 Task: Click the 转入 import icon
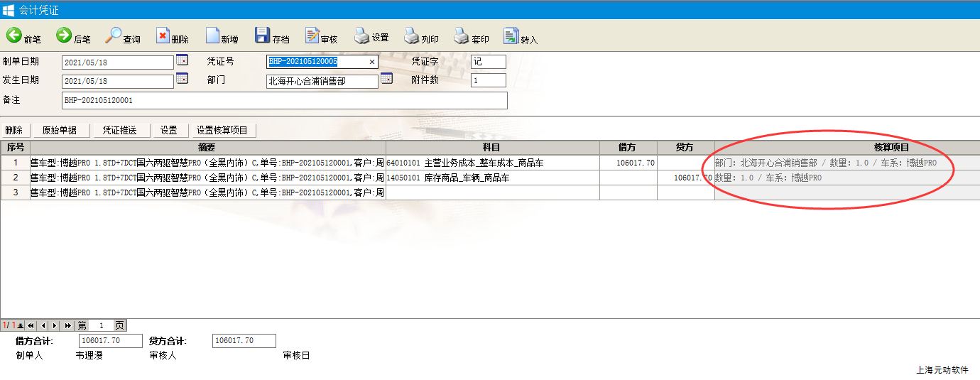(521, 37)
